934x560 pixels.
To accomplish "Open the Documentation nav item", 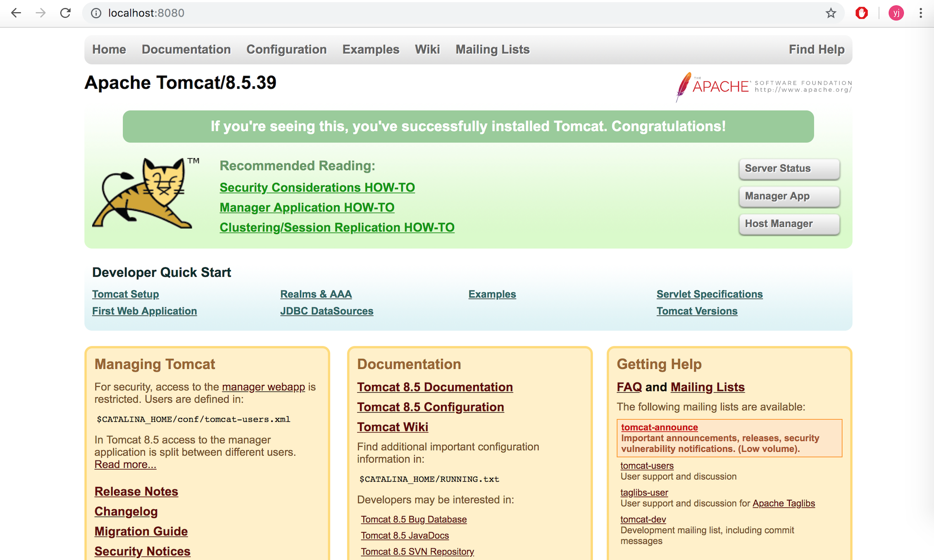I will click(186, 50).
